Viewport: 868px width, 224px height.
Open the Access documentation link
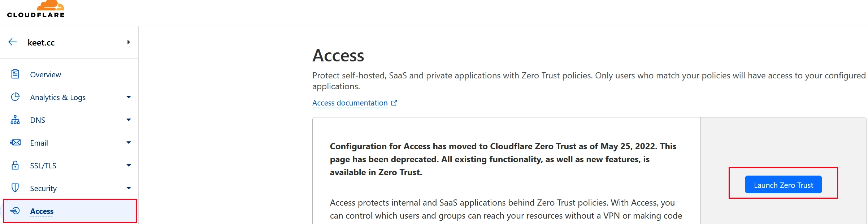pos(350,103)
